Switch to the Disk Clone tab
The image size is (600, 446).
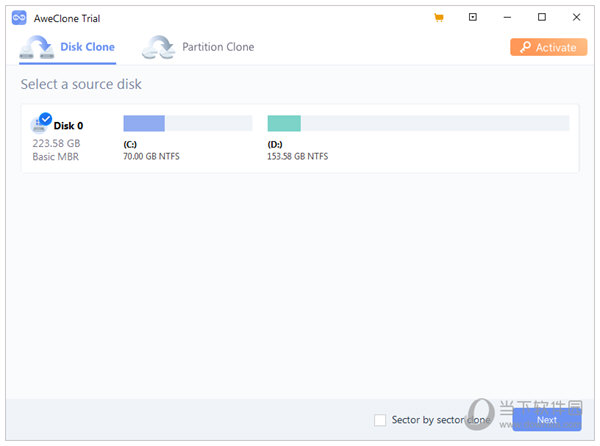(x=67, y=47)
